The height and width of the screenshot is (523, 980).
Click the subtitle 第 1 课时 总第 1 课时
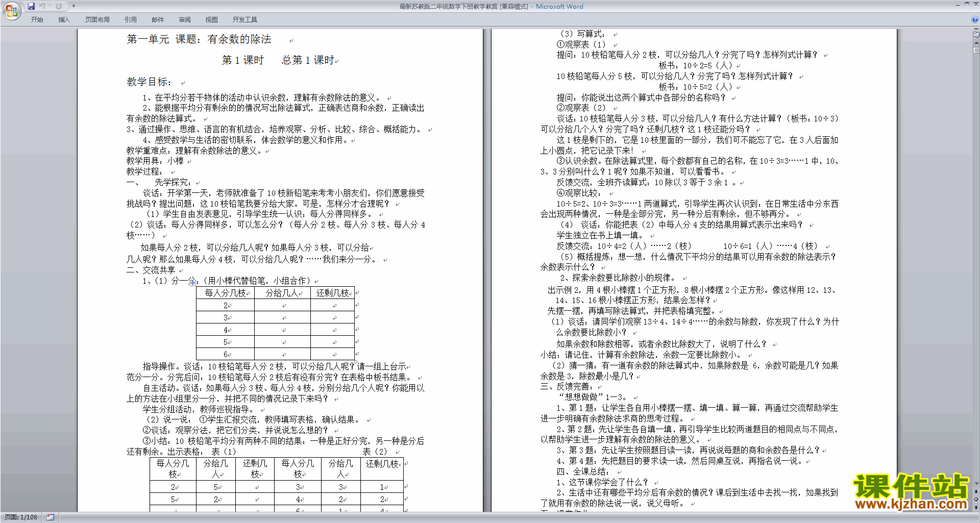[x=278, y=60]
